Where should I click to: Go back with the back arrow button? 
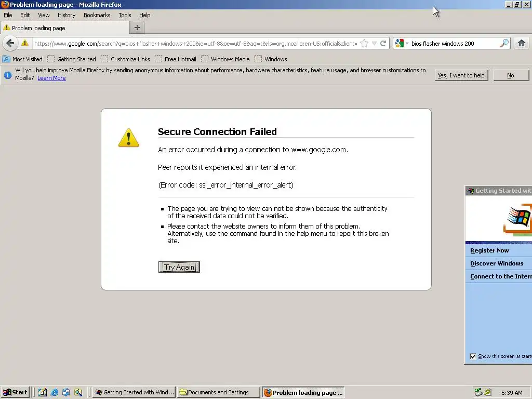click(10, 44)
